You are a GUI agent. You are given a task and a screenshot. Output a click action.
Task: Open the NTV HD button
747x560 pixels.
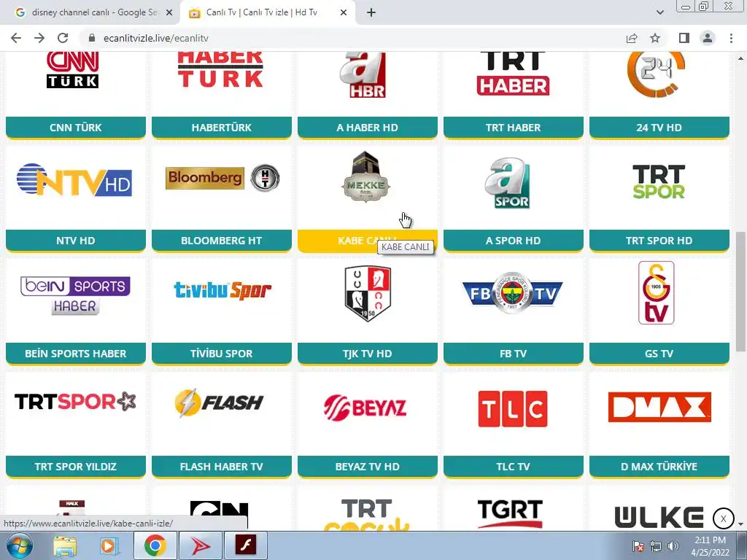pos(76,241)
